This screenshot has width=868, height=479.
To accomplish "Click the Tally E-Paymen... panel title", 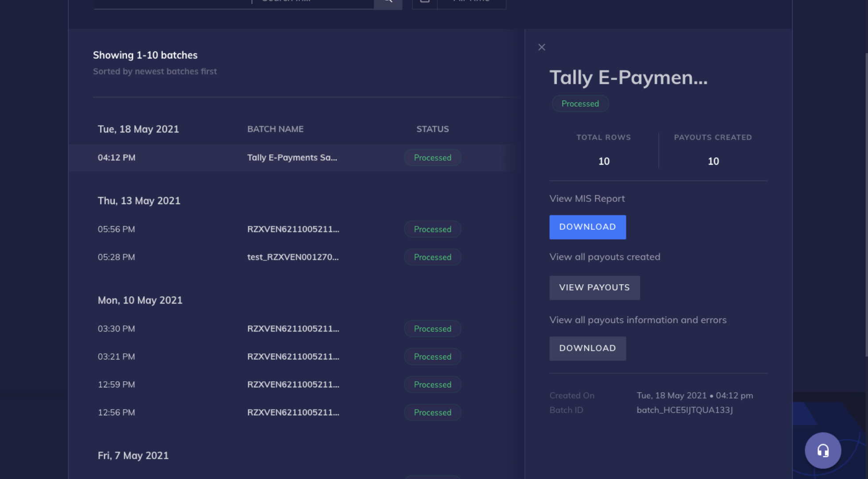I will (628, 78).
